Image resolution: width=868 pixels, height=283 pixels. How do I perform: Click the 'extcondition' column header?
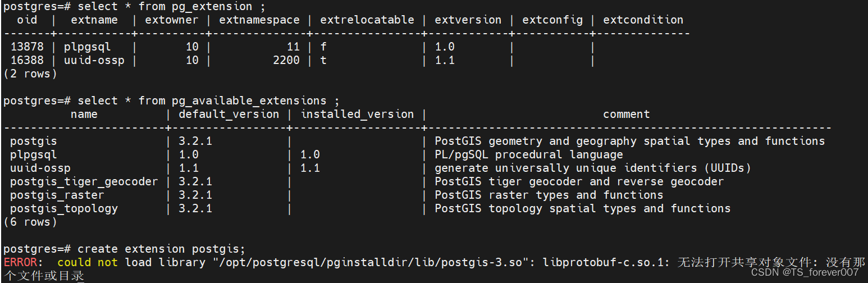click(643, 20)
